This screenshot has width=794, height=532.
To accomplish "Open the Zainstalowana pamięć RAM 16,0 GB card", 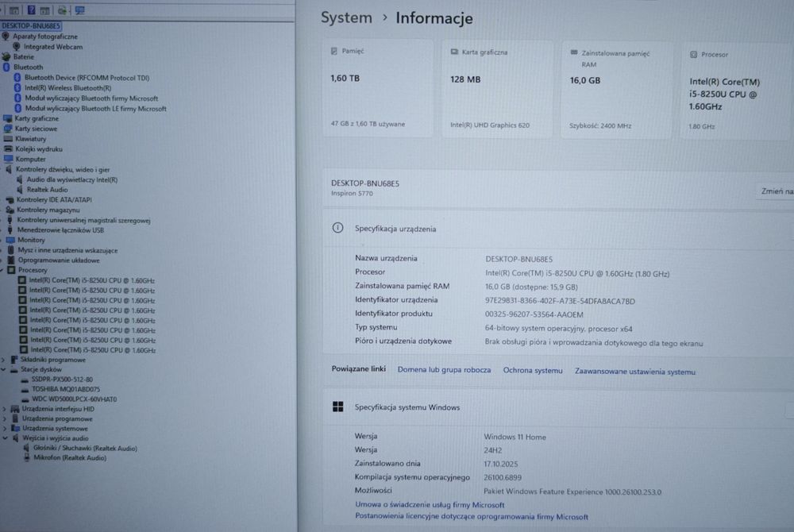I will 617,90.
